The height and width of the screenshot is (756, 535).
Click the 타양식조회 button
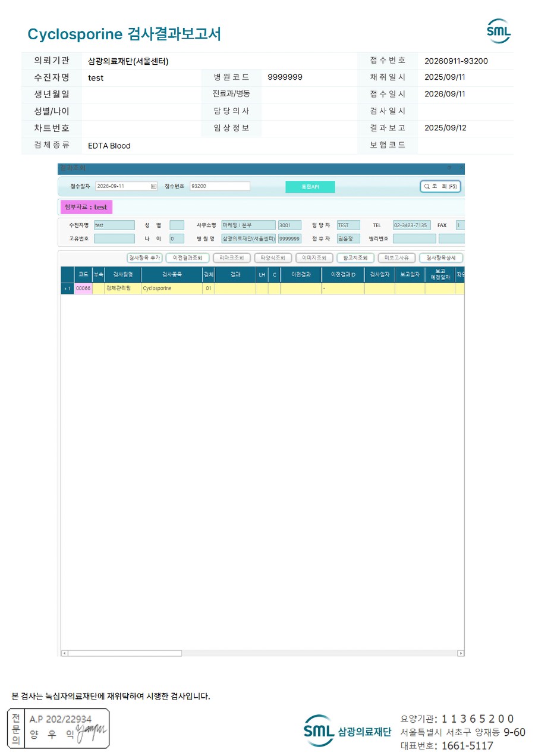point(273,258)
